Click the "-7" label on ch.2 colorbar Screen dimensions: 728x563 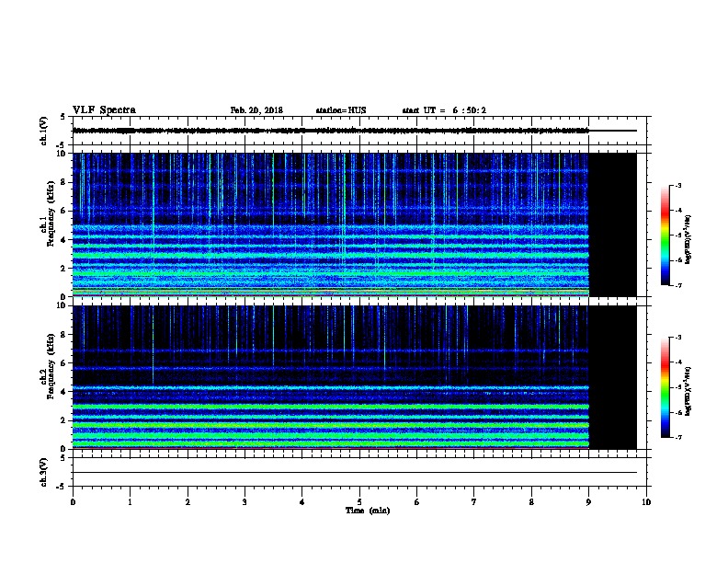click(677, 437)
